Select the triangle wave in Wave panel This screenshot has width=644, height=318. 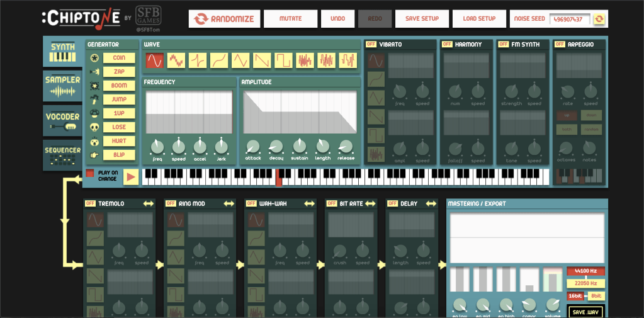click(x=240, y=60)
